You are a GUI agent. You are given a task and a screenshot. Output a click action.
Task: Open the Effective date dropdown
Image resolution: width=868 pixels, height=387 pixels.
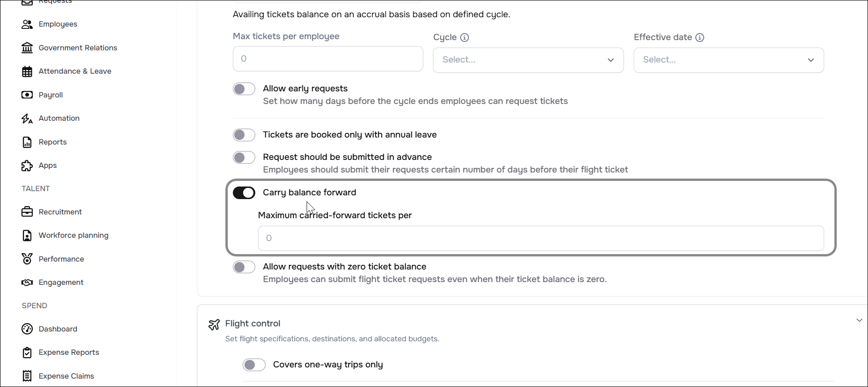(x=728, y=60)
